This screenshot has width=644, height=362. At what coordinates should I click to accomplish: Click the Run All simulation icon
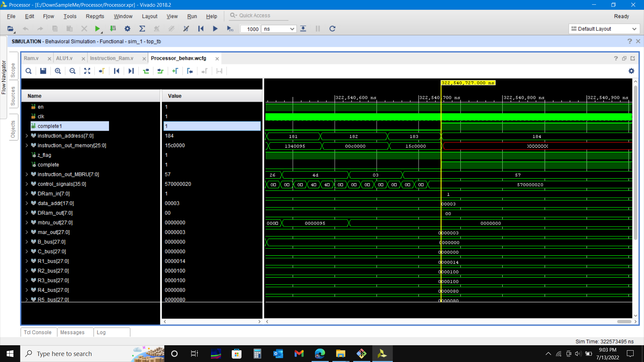(x=215, y=29)
